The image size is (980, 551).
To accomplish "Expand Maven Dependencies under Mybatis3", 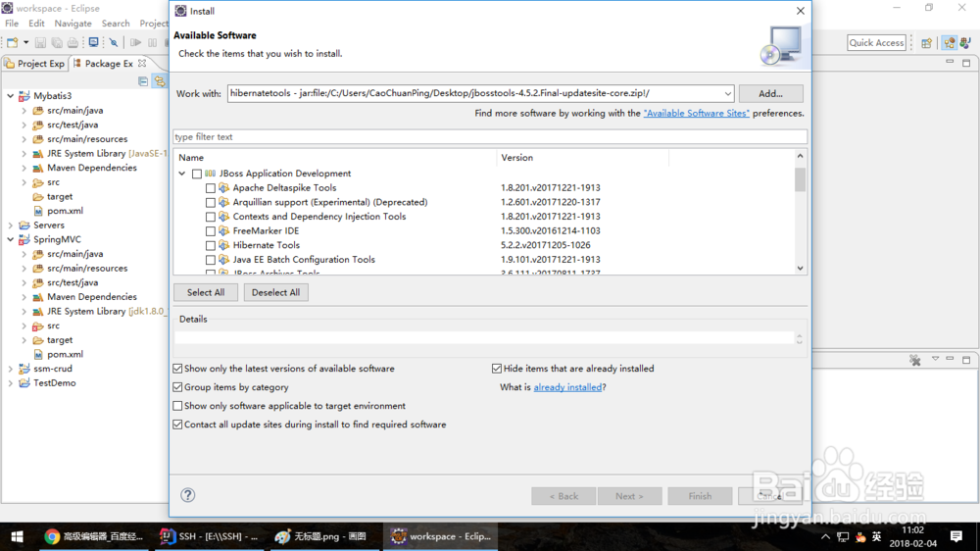I will pyautogui.click(x=24, y=168).
